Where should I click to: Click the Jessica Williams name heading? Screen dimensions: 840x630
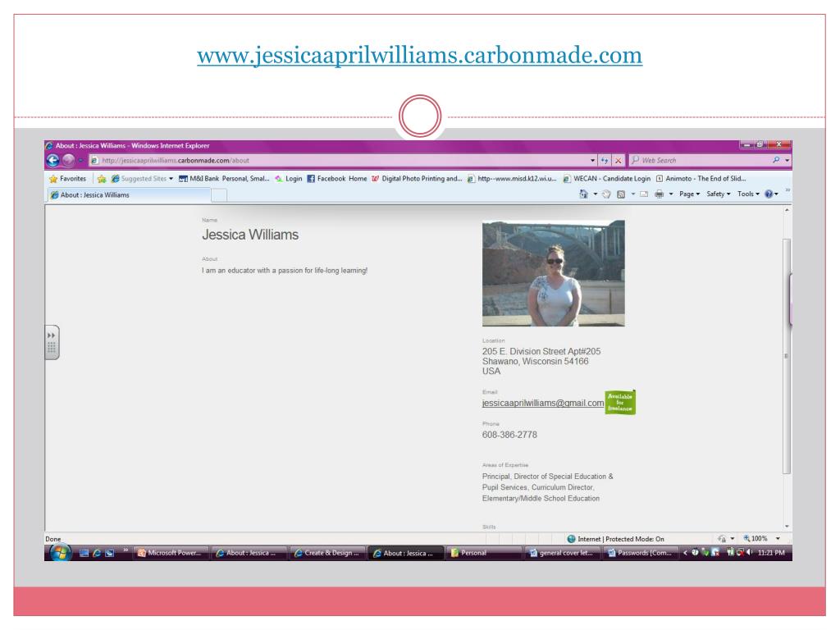[250, 235]
